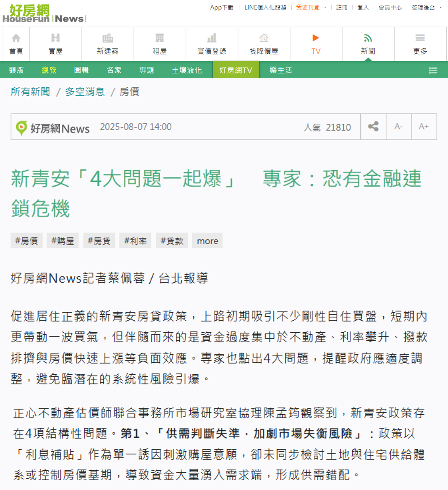Click the #房貸 tag
This screenshot has height=490, width=448.
click(x=99, y=241)
